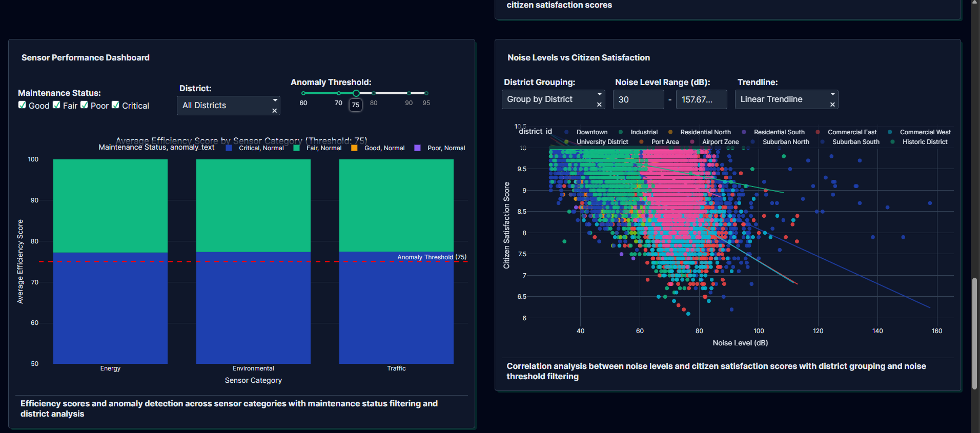Viewport: 980px width, 433px height.
Task: Toggle Industrial in the scatter legend
Action: (x=638, y=132)
